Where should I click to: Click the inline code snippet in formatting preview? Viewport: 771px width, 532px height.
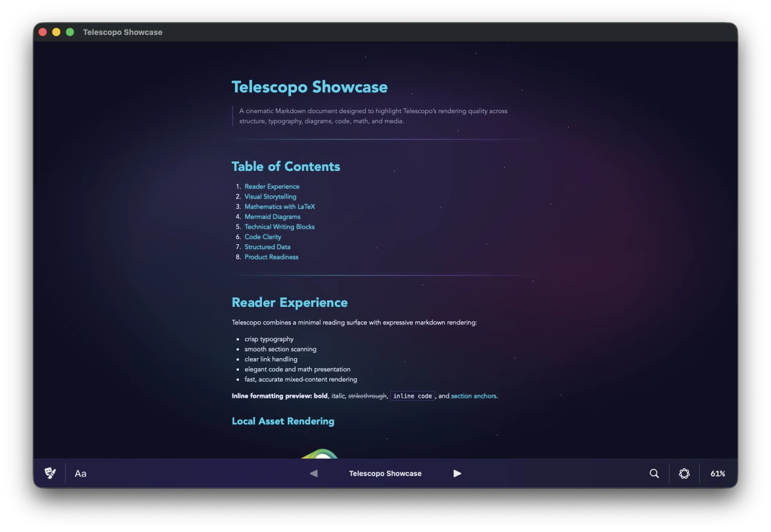(x=412, y=395)
